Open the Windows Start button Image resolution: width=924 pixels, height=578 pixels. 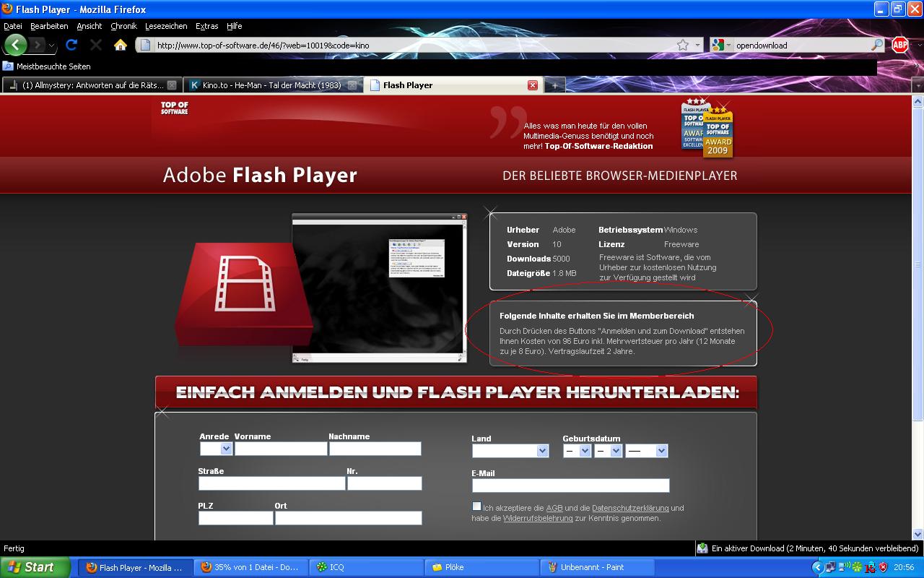coord(35,567)
